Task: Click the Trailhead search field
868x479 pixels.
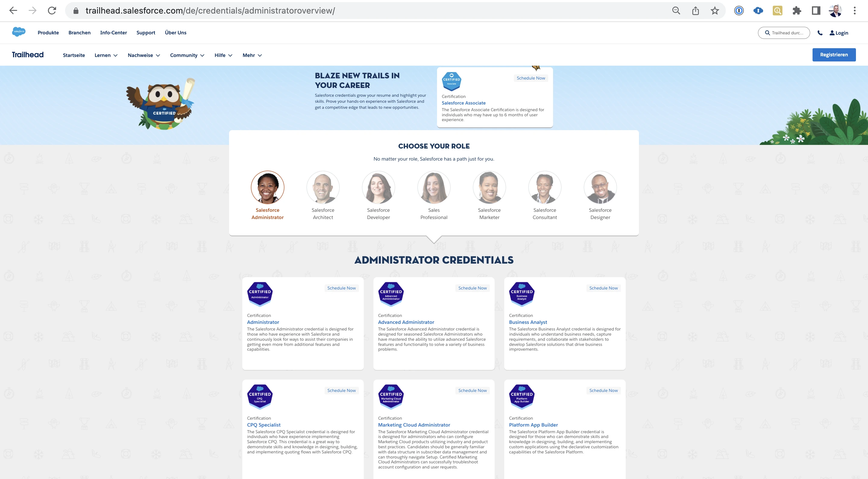Action: point(784,33)
